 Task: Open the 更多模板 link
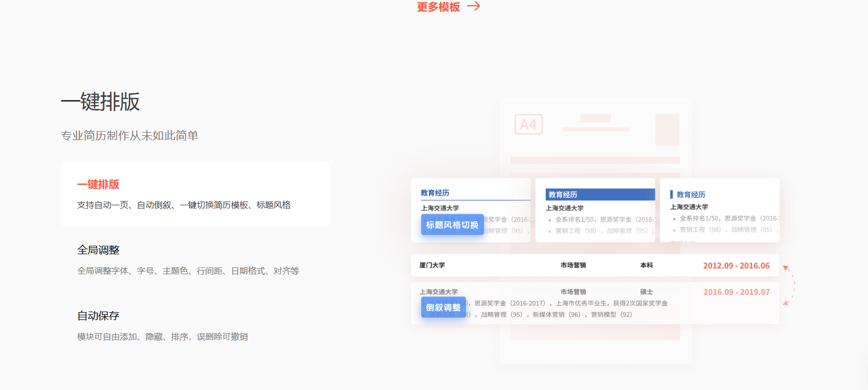tap(438, 7)
